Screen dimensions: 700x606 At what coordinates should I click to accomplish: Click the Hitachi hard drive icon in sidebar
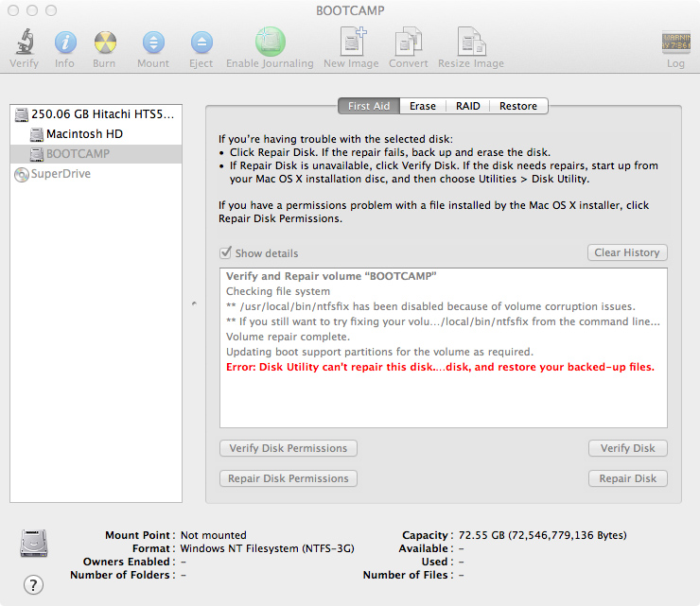click(x=22, y=114)
